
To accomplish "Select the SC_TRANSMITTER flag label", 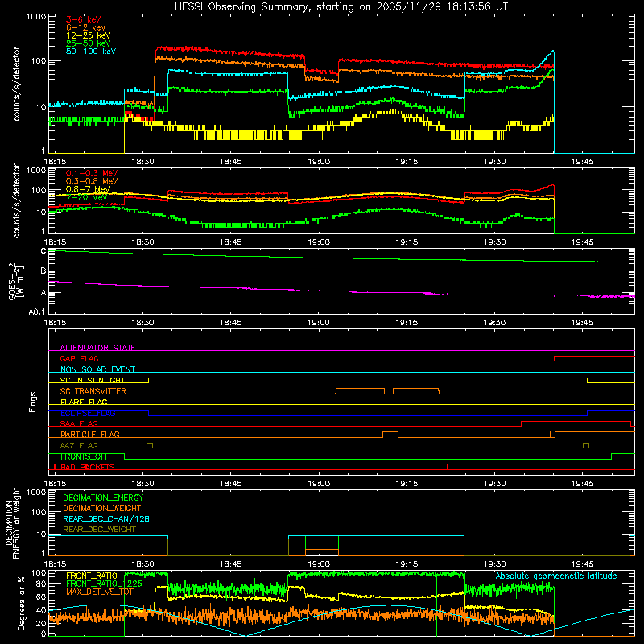I will [93, 390].
